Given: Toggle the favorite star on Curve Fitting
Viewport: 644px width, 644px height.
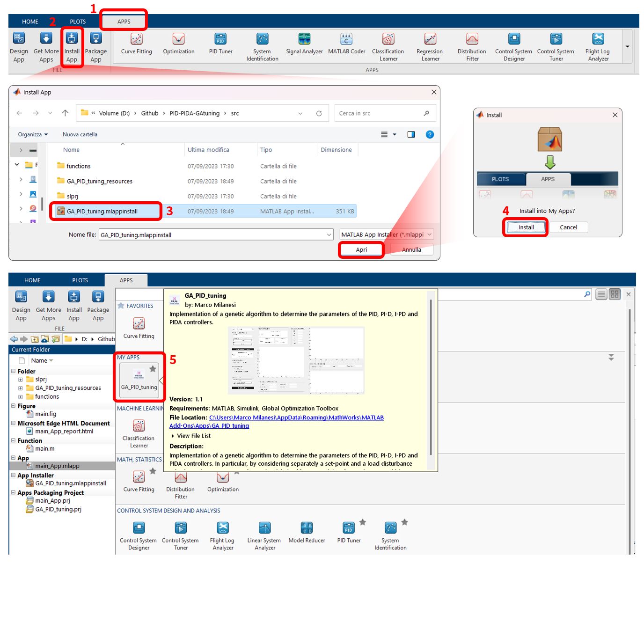Looking at the screenshot, I should click(x=153, y=471).
